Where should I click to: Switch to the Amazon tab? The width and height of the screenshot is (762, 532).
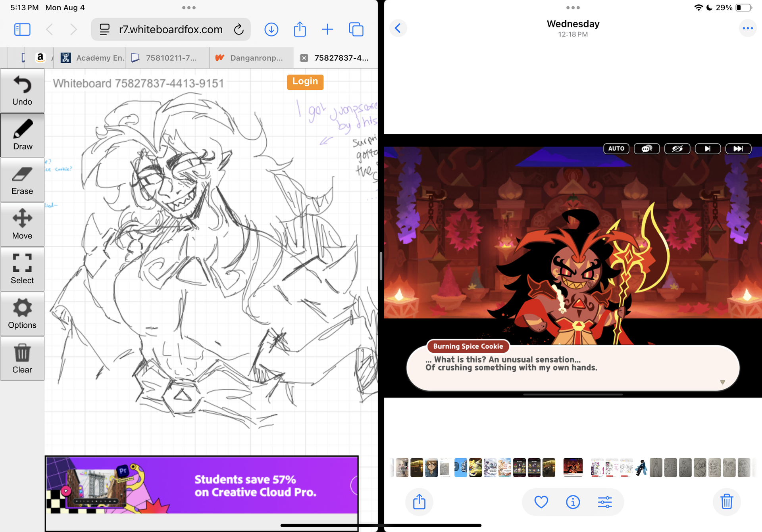coord(40,58)
